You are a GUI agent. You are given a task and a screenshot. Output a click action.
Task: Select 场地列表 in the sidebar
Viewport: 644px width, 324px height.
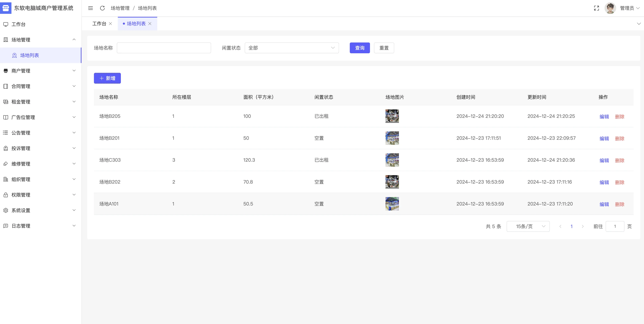coord(29,55)
